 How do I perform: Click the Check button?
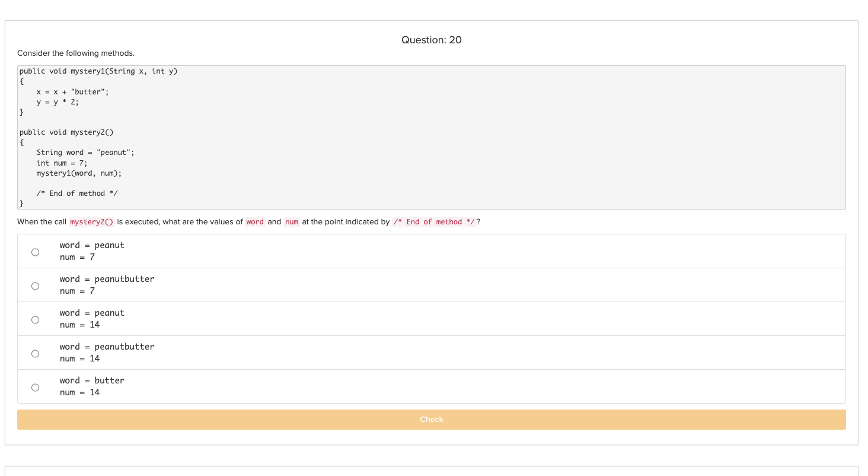point(431,419)
